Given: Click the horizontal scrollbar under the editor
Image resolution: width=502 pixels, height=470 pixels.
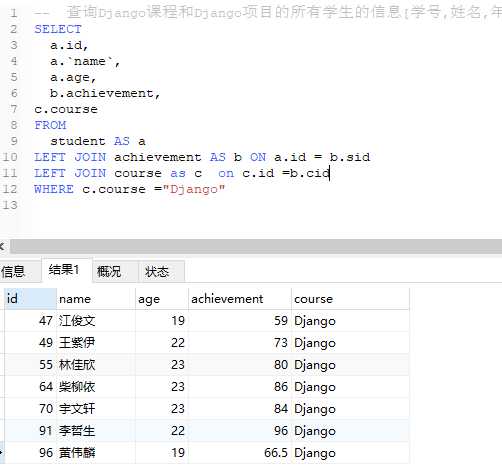Looking at the screenshot, I should 256,247.
